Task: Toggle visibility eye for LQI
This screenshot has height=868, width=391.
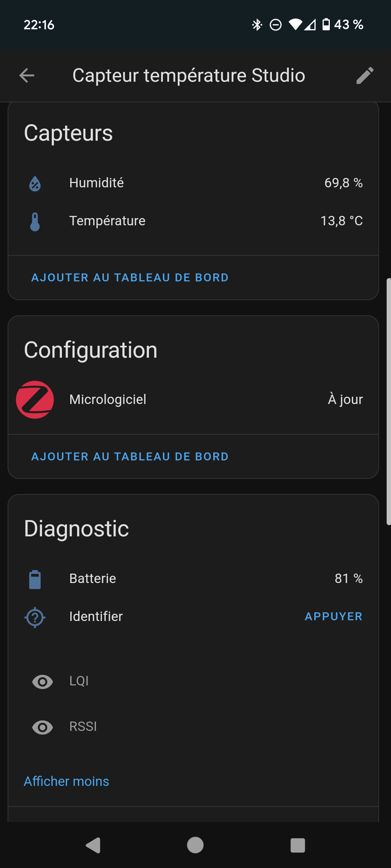Action: tap(43, 682)
